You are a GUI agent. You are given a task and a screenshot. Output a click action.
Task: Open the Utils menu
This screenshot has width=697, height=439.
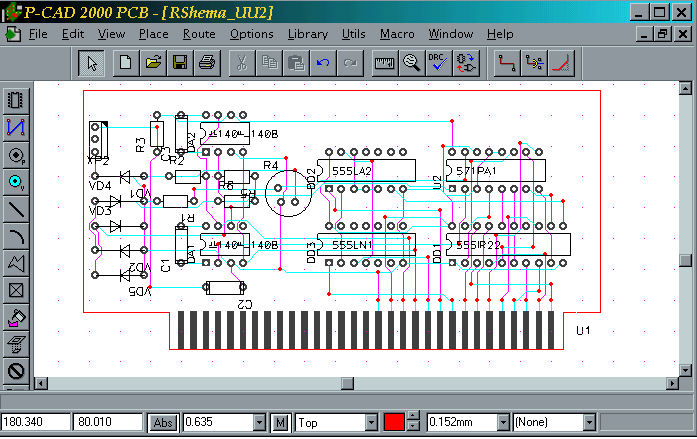353,34
